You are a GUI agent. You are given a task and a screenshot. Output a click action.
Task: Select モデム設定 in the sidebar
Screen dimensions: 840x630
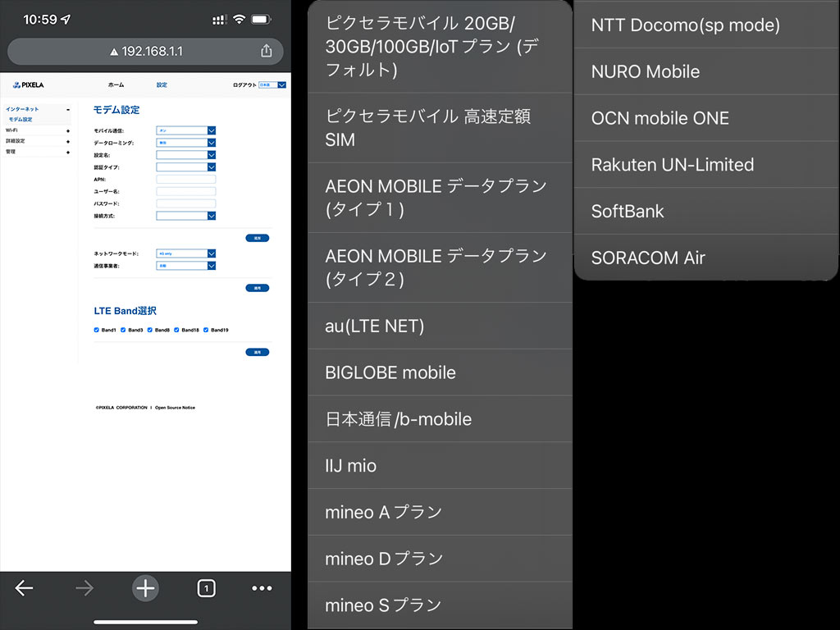21,120
